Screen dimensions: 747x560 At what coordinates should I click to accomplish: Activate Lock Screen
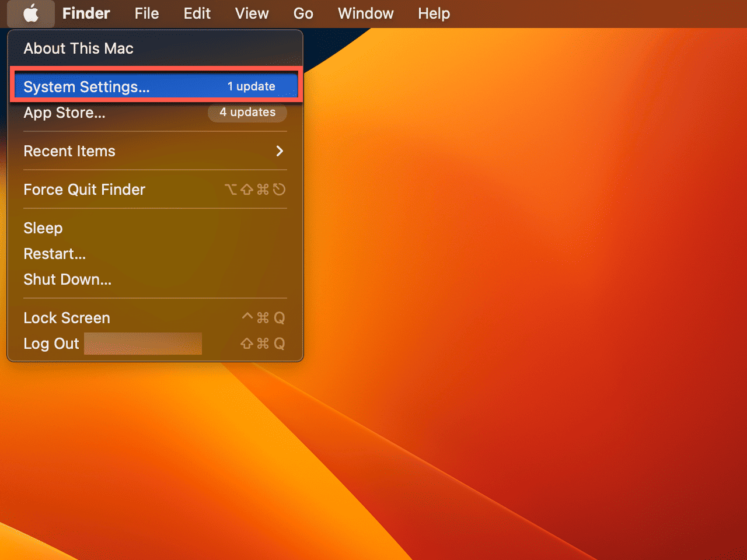67,317
